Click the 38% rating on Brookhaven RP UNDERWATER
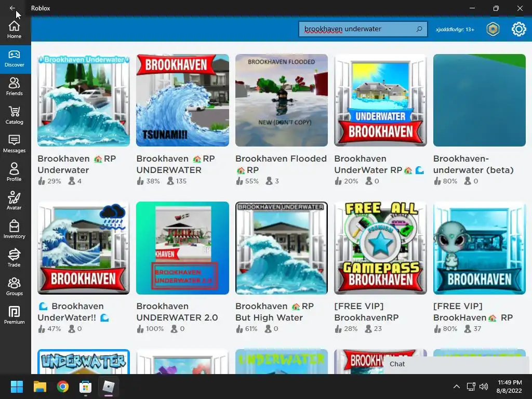Viewport: 532px width, 399px height. click(149, 181)
